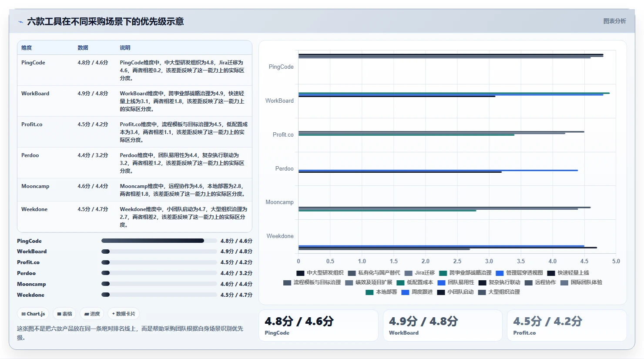Click the PingCode progress bar
644x359 pixels.
click(x=159, y=241)
